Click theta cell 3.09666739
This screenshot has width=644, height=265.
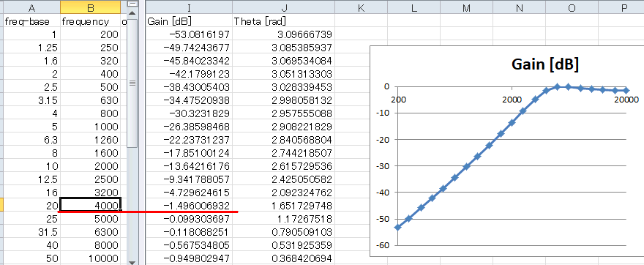click(283, 34)
